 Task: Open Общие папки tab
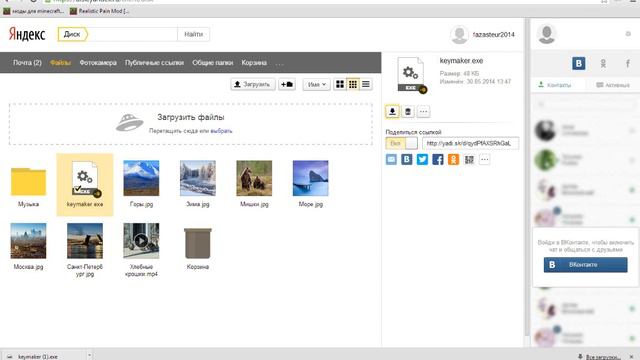click(x=213, y=63)
